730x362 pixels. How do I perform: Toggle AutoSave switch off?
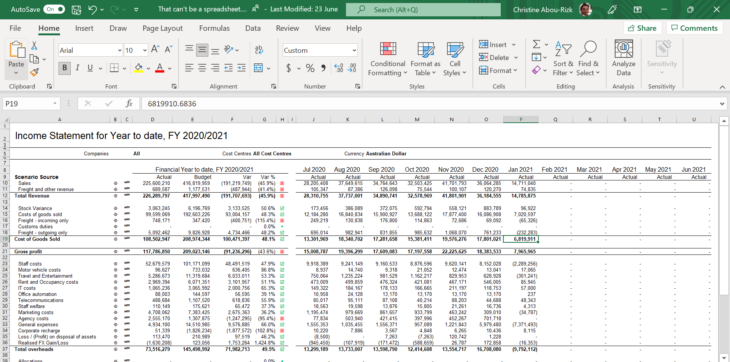pos(54,9)
